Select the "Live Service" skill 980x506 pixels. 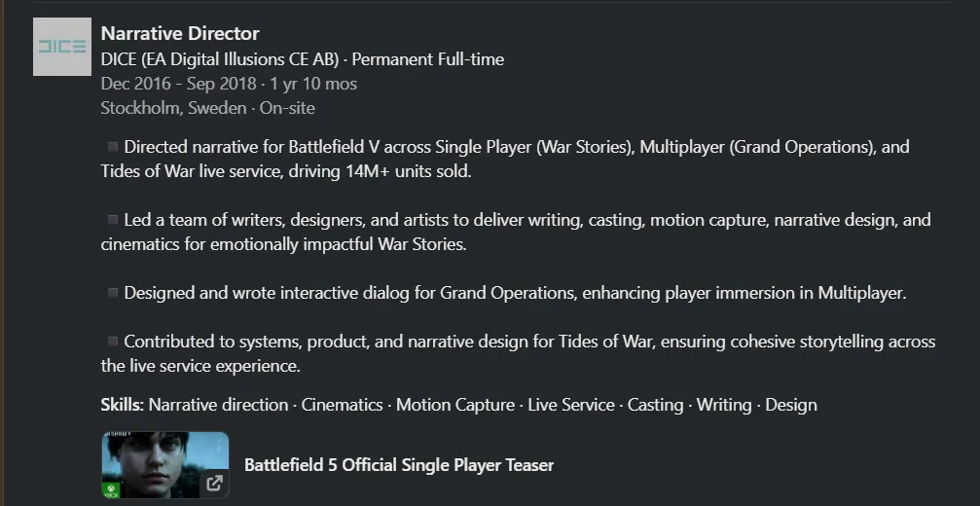pyautogui.click(x=571, y=405)
